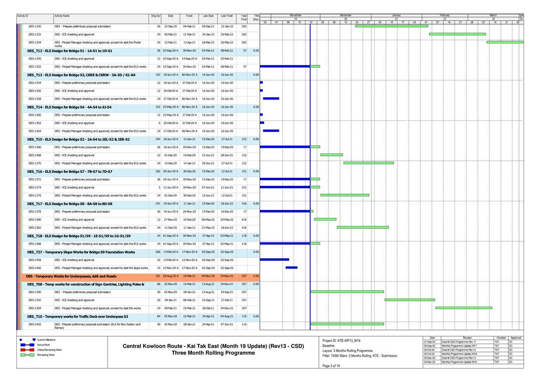Select the February month in timescale header
Screen dimensions: 555x392
point(444,15)
